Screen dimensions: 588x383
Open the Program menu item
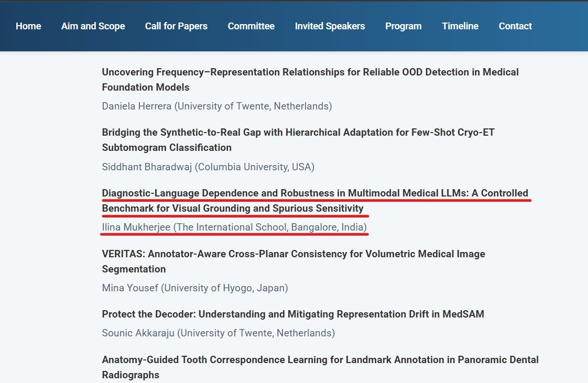404,26
